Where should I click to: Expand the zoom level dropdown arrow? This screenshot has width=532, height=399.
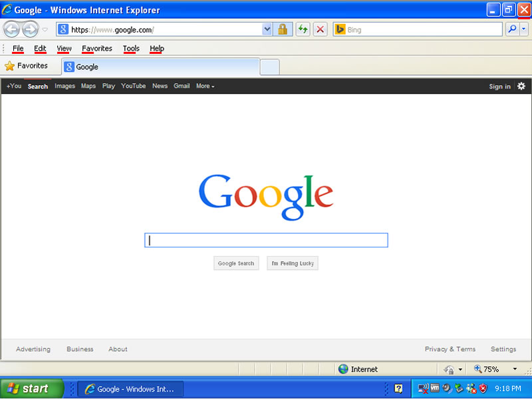[x=515, y=369]
